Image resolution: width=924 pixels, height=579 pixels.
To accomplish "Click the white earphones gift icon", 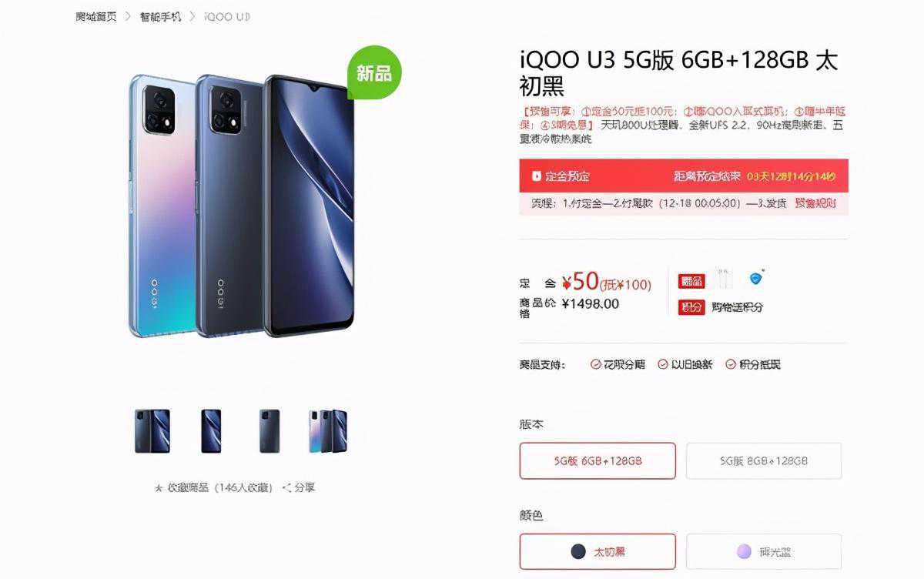I will coord(723,279).
